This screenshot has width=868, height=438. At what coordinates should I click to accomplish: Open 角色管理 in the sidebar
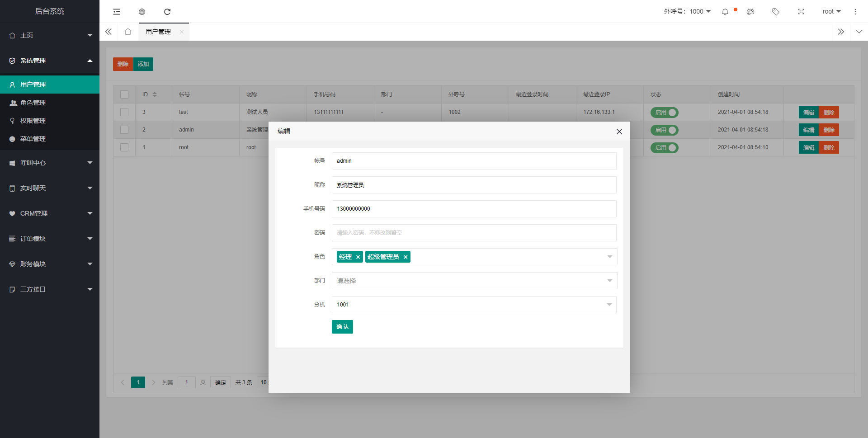click(33, 103)
